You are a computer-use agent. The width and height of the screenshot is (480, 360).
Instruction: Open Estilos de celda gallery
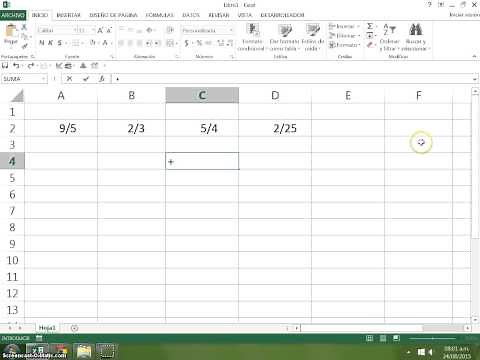pos(313,37)
